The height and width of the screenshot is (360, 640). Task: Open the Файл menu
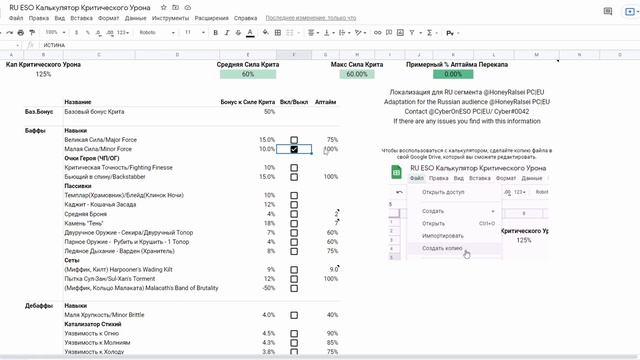[x=16, y=18]
